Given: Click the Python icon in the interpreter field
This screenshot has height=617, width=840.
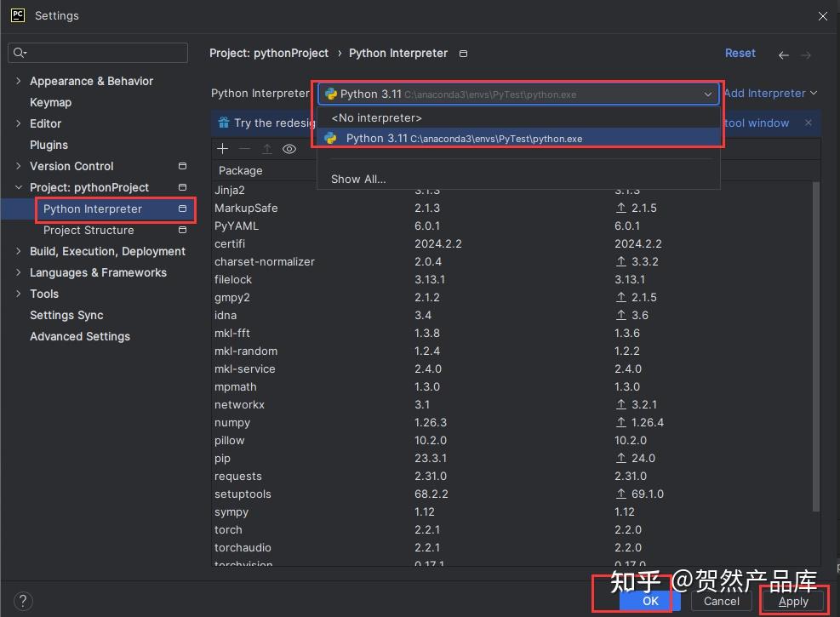Looking at the screenshot, I should coord(331,94).
